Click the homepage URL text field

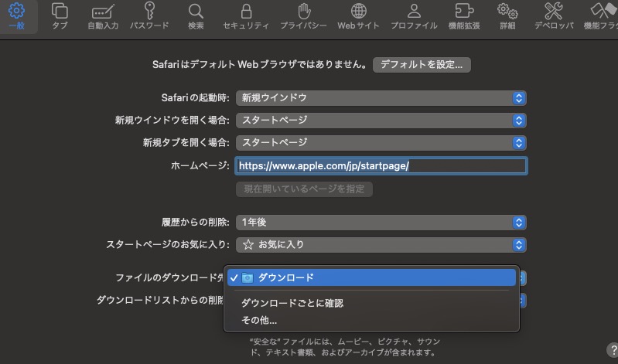381,165
